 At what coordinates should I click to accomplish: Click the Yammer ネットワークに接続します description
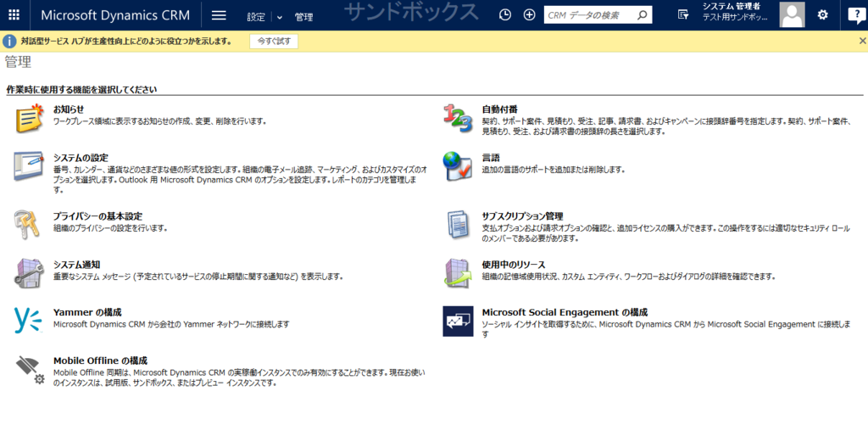coord(171,323)
